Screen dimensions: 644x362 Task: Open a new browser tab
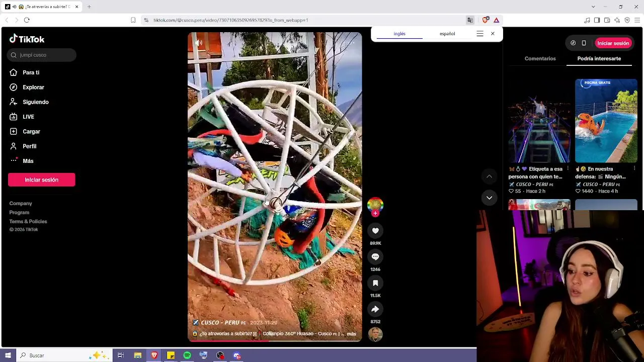tap(89, 7)
